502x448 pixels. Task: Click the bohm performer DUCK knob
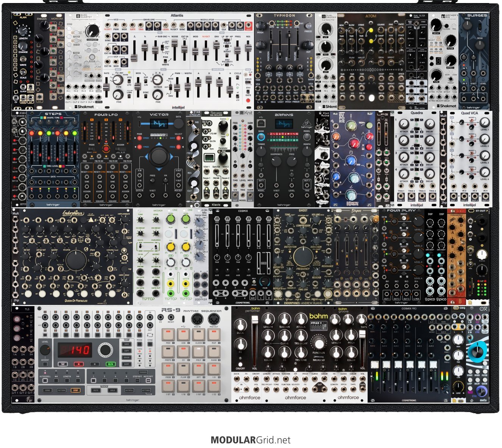[x=240, y=325]
